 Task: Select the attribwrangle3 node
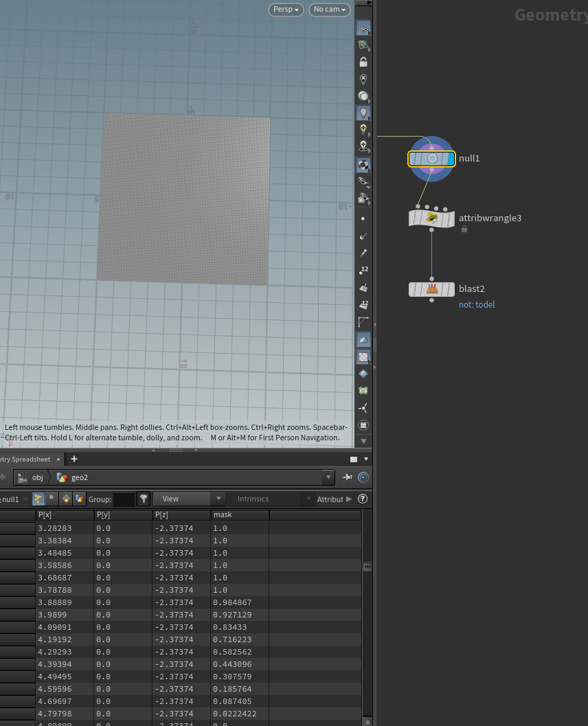click(x=431, y=218)
